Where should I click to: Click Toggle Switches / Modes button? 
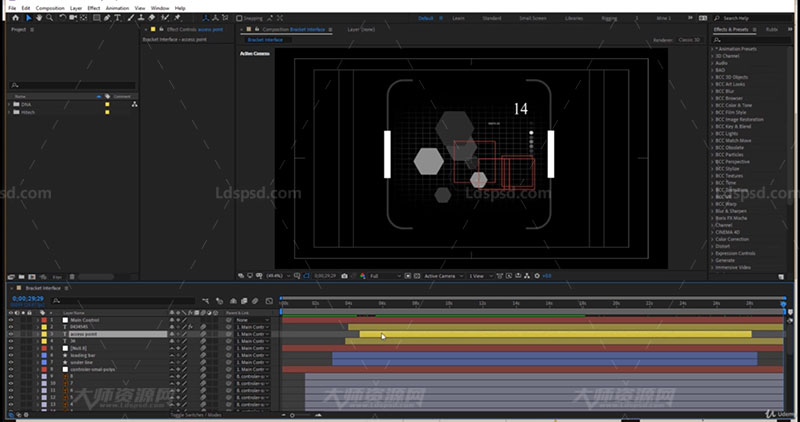coord(196,415)
